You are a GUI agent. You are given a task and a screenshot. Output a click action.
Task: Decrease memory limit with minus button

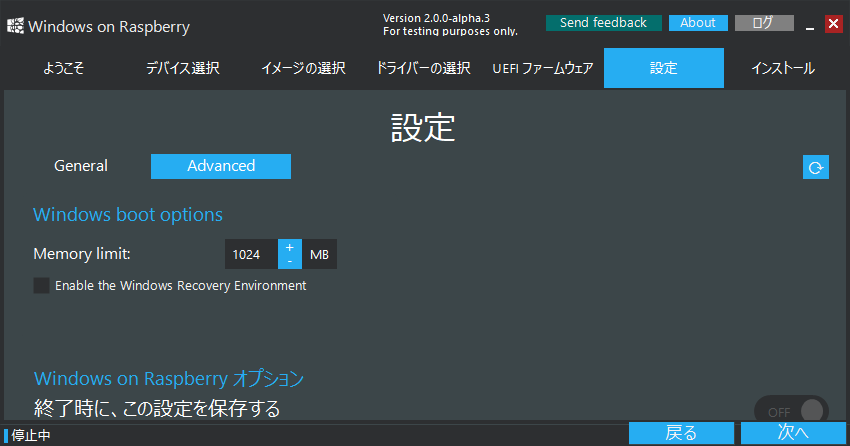[x=289, y=262]
